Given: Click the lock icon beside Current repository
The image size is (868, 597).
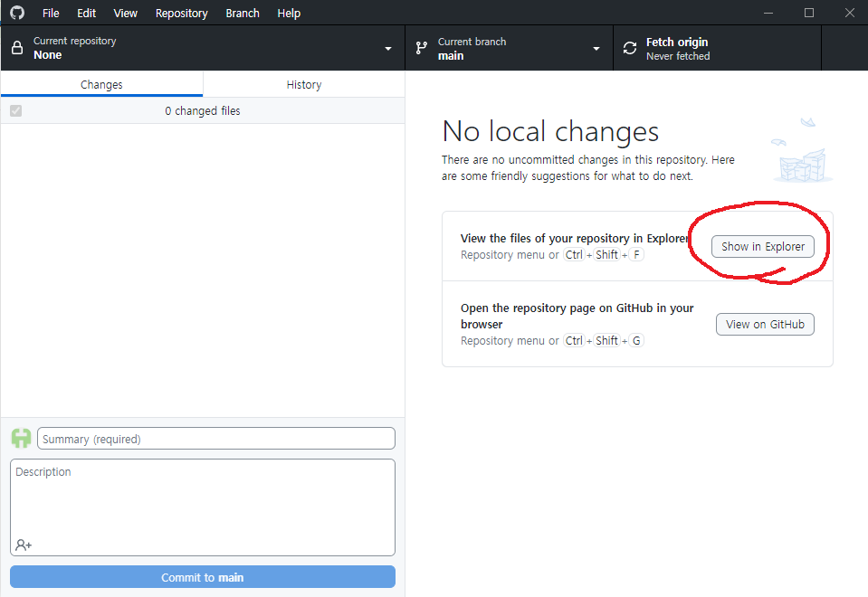Looking at the screenshot, I should (17, 48).
